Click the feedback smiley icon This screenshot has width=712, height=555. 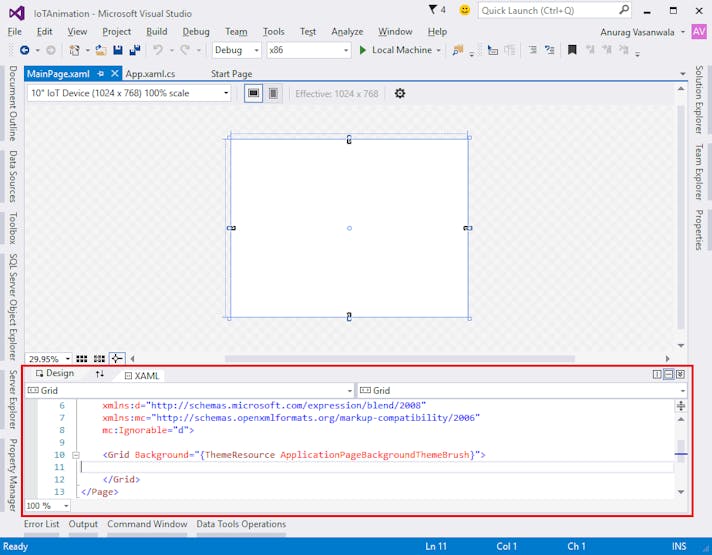click(x=464, y=10)
